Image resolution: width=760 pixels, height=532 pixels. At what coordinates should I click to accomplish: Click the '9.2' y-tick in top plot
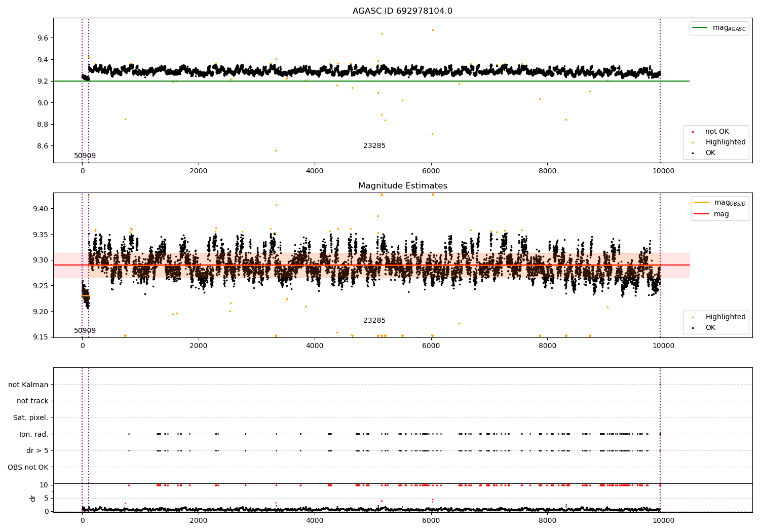pos(43,82)
